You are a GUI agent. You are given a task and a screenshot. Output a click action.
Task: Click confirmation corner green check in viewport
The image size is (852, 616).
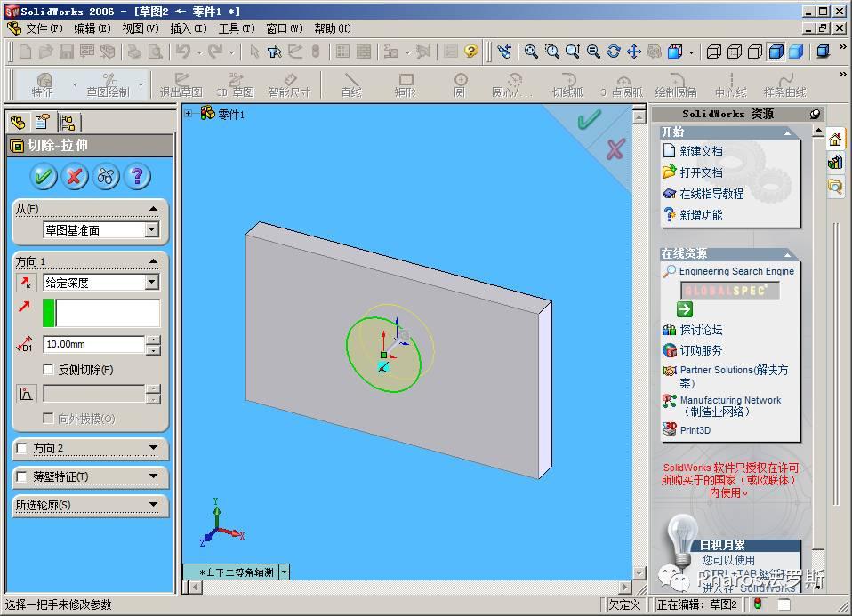[x=589, y=119]
